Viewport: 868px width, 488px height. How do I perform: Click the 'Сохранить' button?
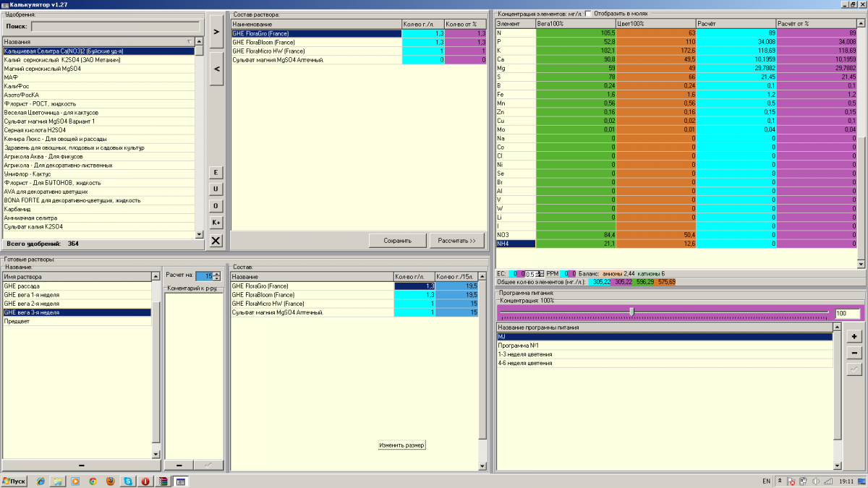coord(397,241)
